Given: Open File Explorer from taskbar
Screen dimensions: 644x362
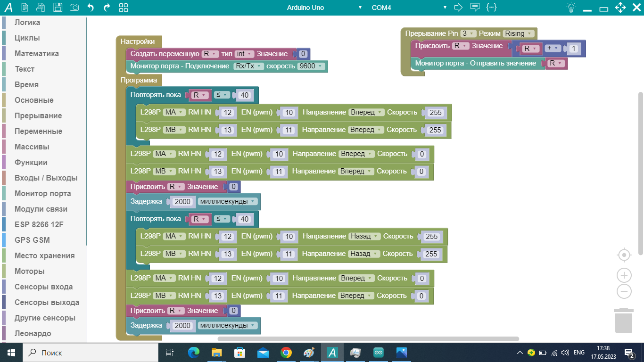Looking at the screenshot, I should (x=216, y=353).
